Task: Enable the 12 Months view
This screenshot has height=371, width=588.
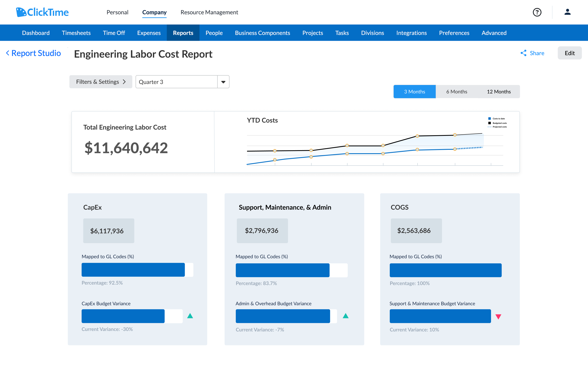Action: click(x=499, y=91)
